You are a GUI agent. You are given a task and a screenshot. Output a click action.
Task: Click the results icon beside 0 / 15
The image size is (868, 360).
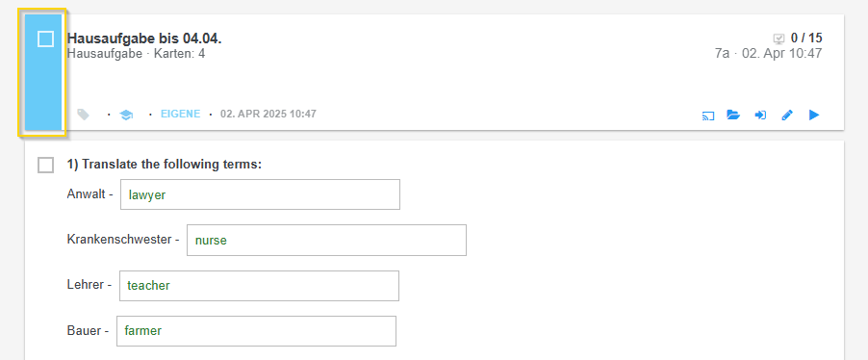point(779,39)
